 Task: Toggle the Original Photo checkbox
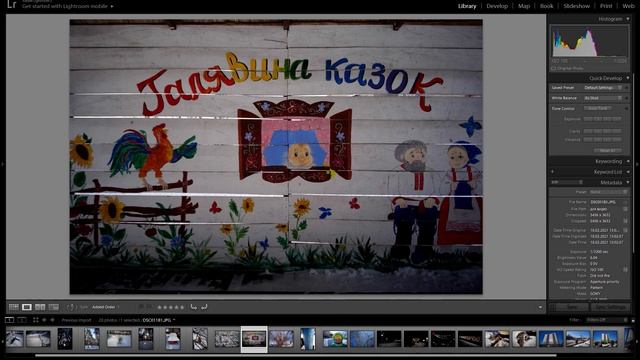(554, 69)
